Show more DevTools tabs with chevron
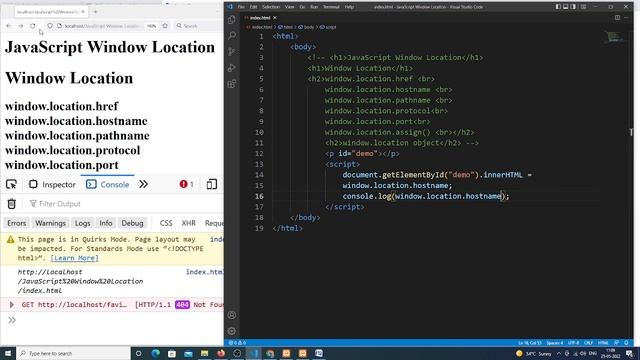Screen dimensions: 640x360 143,184
